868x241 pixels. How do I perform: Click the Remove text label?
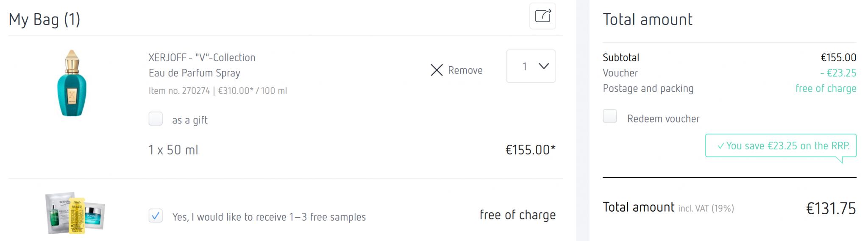point(465,70)
